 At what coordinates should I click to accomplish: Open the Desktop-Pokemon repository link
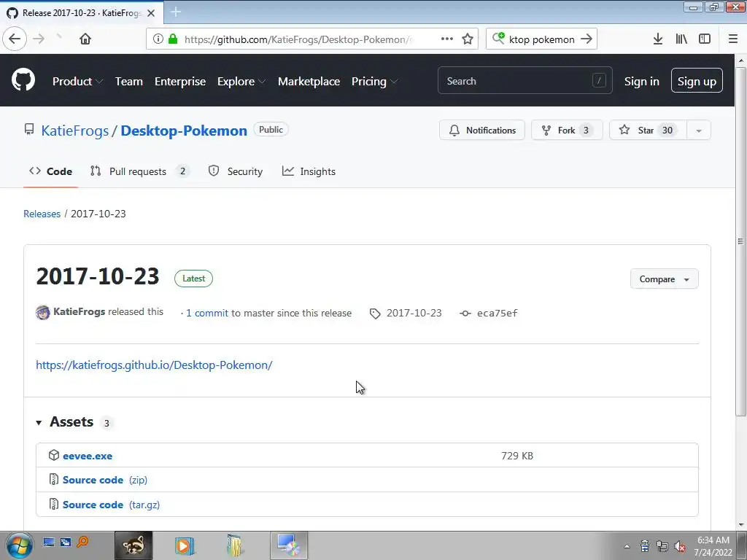[184, 131]
